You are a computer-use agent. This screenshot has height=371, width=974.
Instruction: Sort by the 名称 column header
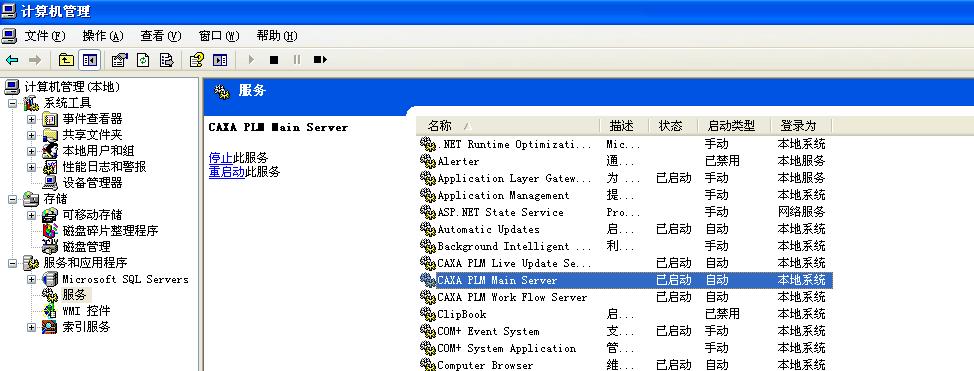(508, 126)
